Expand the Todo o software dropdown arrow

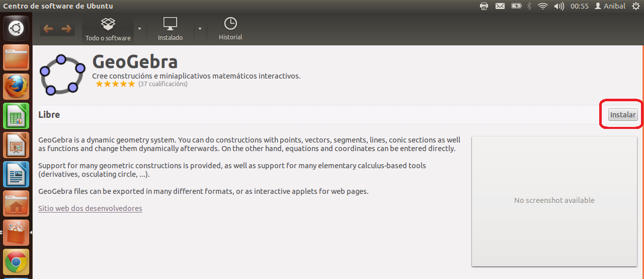pos(139,29)
